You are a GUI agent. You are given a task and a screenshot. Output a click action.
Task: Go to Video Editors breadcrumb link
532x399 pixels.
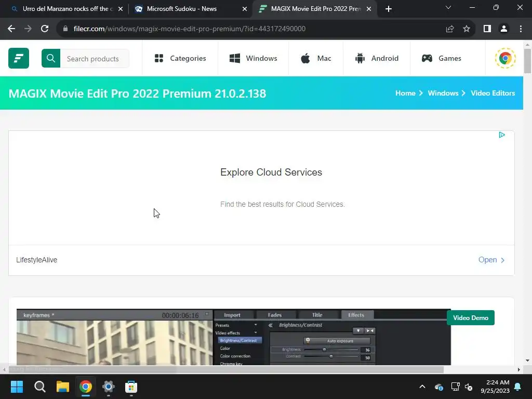click(493, 93)
